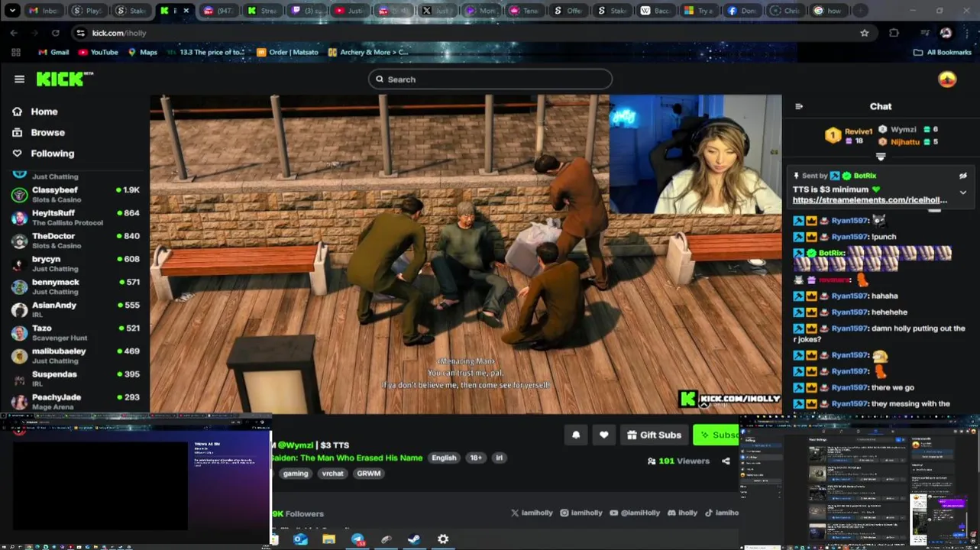Click the @Wymzi mention in stream title
The image size is (980, 550).
tap(295, 445)
